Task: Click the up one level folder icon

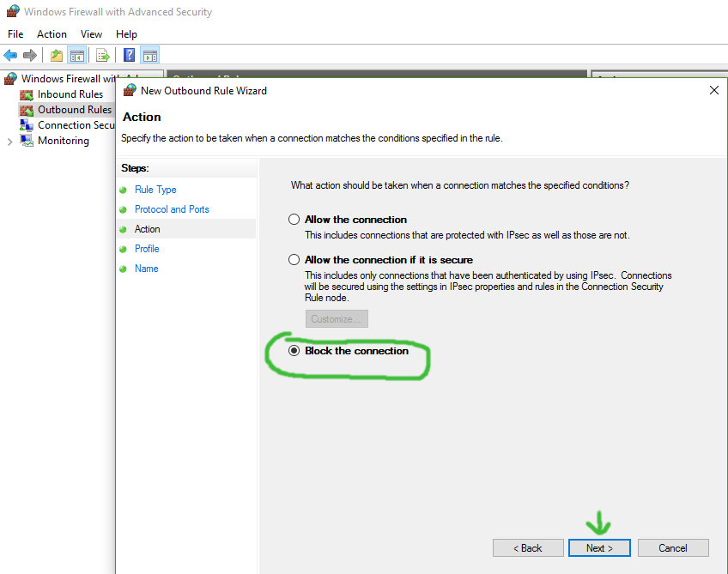Action: coord(56,55)
